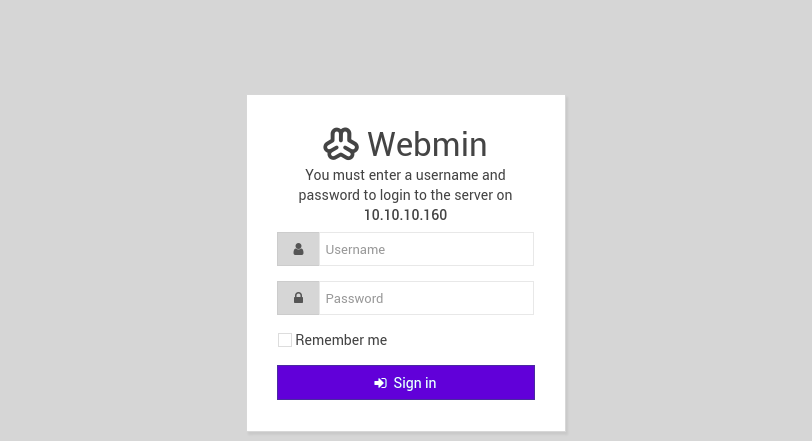812x441 pixels.
Task: Click the "Webmin" heading text
Action: point(427,144)
